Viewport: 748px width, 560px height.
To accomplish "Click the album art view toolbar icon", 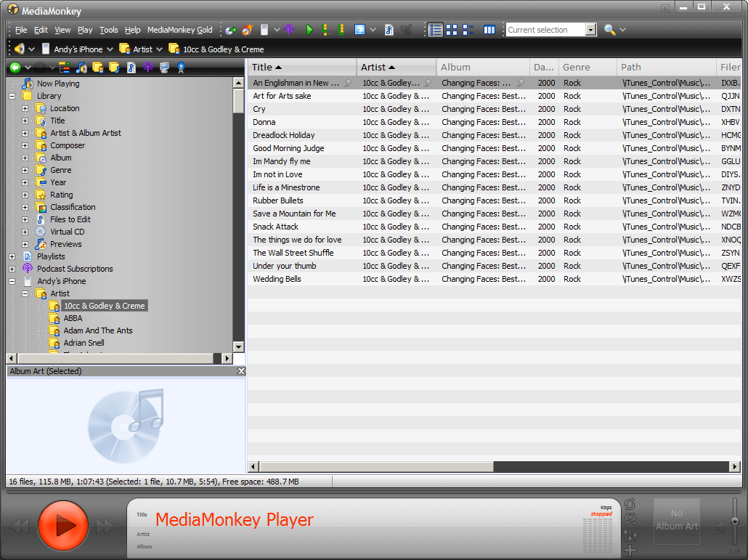I will point(359,30).
